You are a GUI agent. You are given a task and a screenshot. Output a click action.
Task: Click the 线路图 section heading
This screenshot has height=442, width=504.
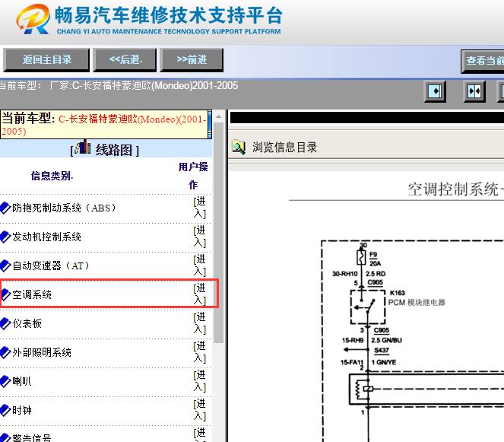coord(114,150)
